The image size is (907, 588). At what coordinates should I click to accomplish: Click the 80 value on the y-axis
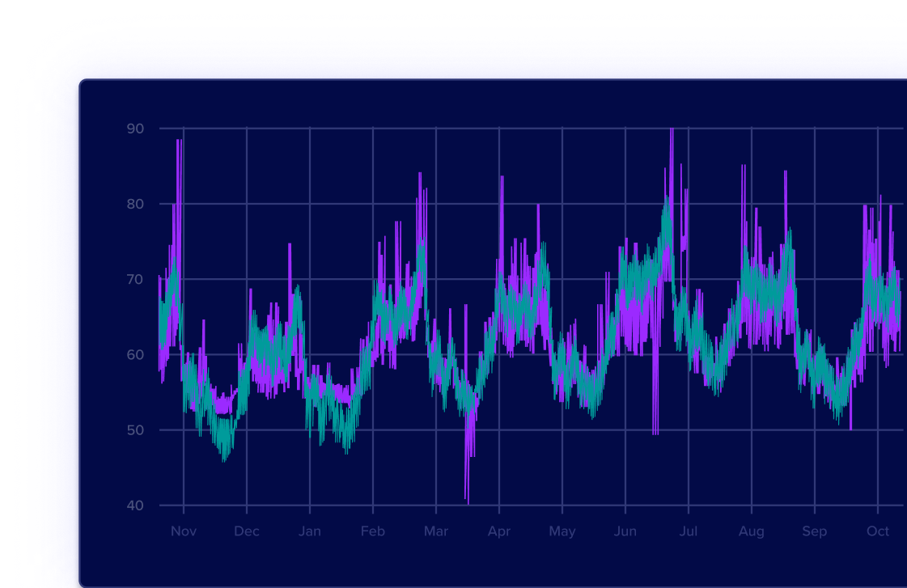coord(135,204)
